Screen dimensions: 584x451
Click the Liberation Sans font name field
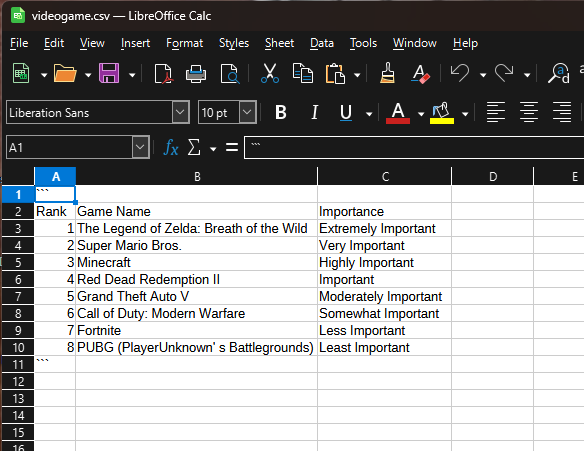[x=89, y=112]
